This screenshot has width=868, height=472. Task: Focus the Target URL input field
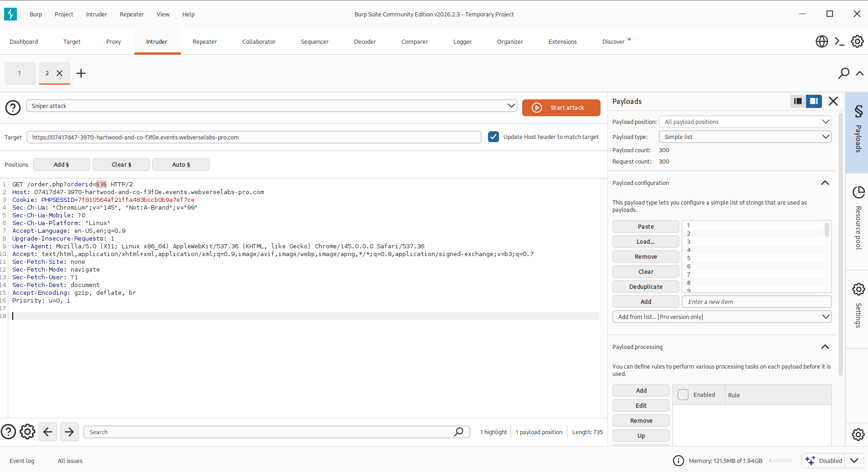[x=254, y=137]
